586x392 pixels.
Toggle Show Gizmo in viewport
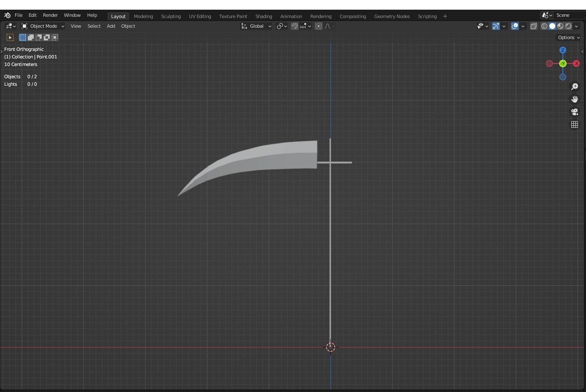coord(496,26)
